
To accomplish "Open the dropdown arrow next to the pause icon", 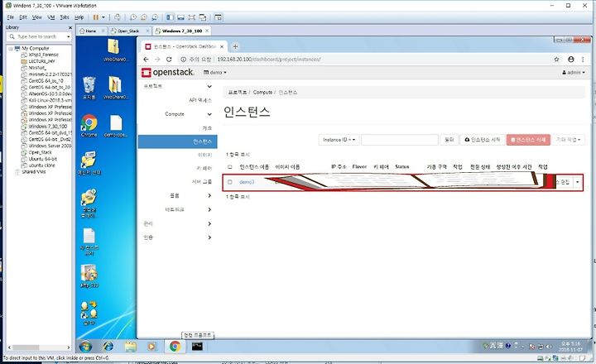I will pyautogui.click(x=103, y=17).
